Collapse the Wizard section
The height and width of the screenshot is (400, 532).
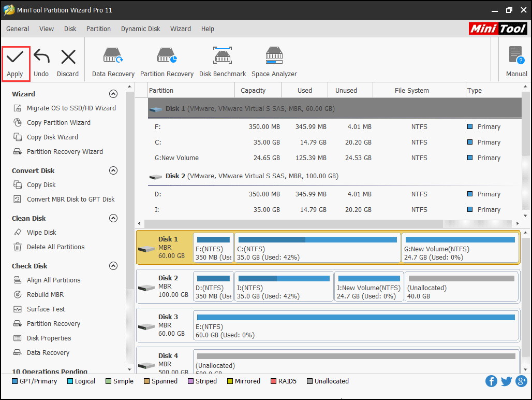tap(113, 94)
